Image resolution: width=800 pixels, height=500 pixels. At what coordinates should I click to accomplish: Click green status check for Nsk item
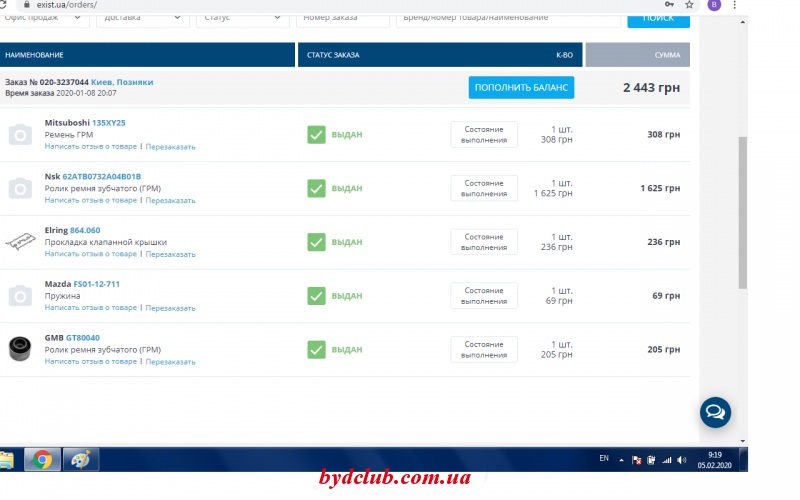click(x=316, y=188)
